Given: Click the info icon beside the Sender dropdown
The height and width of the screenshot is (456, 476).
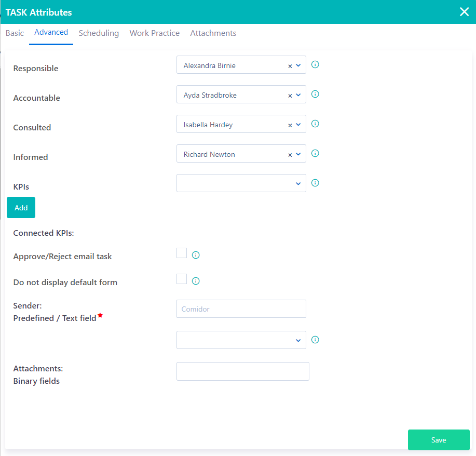Looking at the screenshot, I should click(315, 339).
